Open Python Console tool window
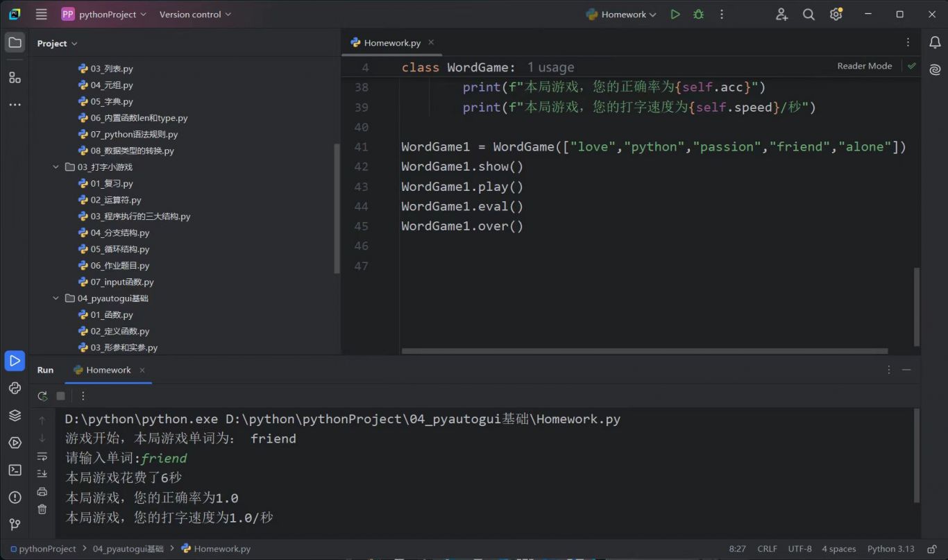The width and height of the screenshot is (948, 560). (x=15, y=388)
